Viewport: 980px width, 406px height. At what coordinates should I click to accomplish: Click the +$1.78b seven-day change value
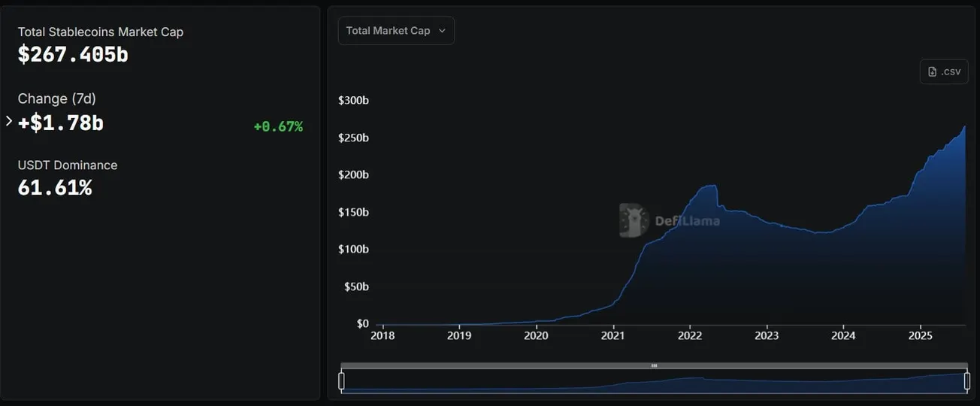point(61,123)
